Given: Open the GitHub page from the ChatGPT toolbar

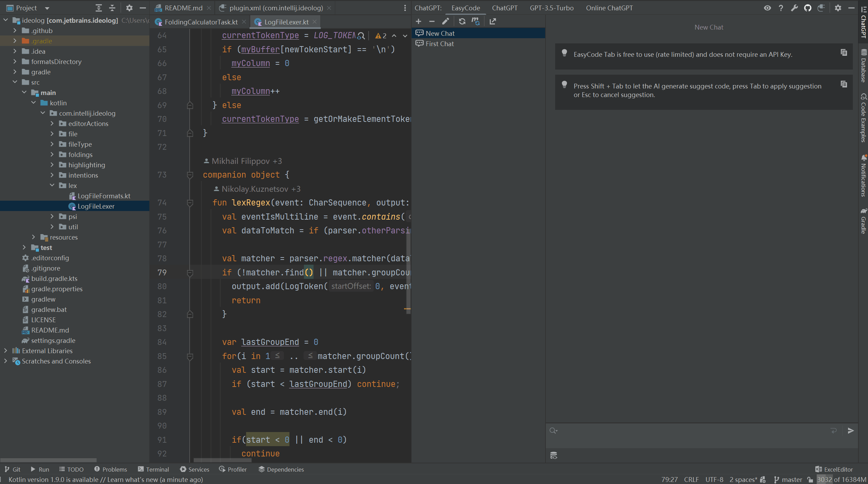Looking at the screenshot, I should pos(808,8).
